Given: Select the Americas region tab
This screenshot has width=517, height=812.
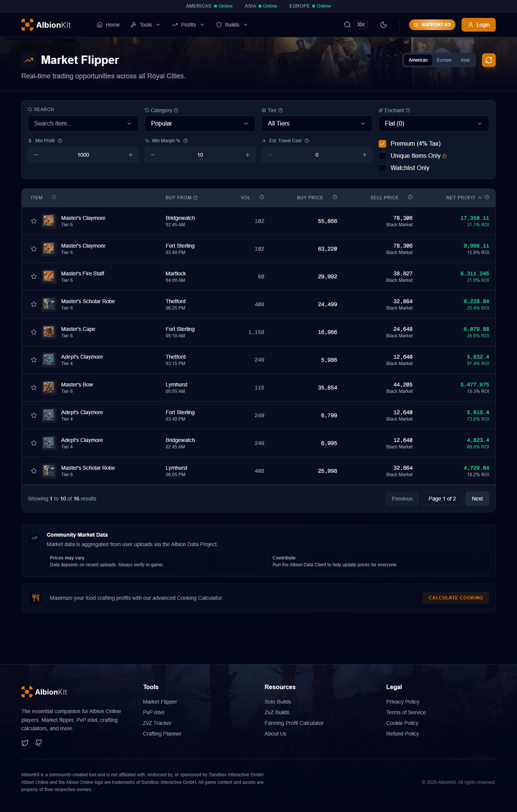Looking at the screenshot, I should click(418, 60).
